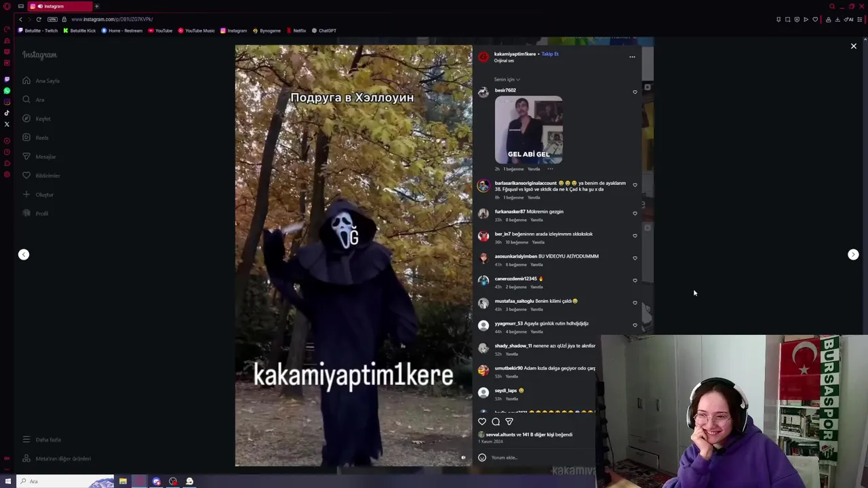Focus the browser address bar URL

click(x=112, y=19)
